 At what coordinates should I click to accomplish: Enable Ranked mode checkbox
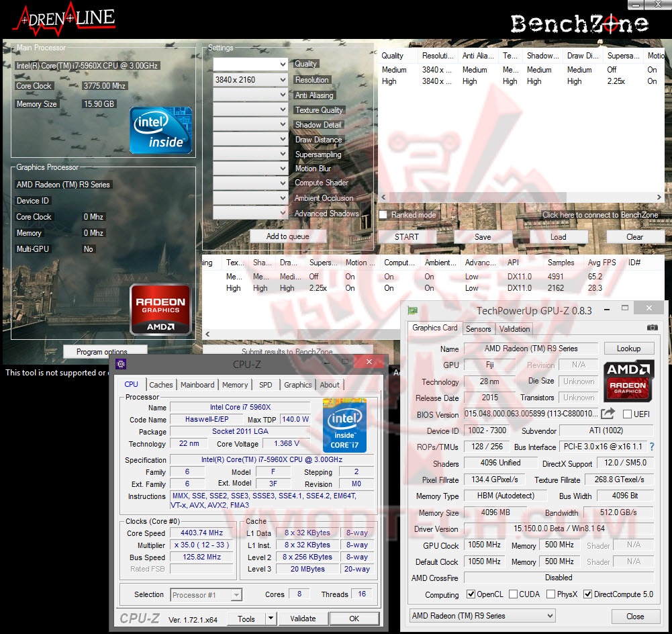click(383, 215)
